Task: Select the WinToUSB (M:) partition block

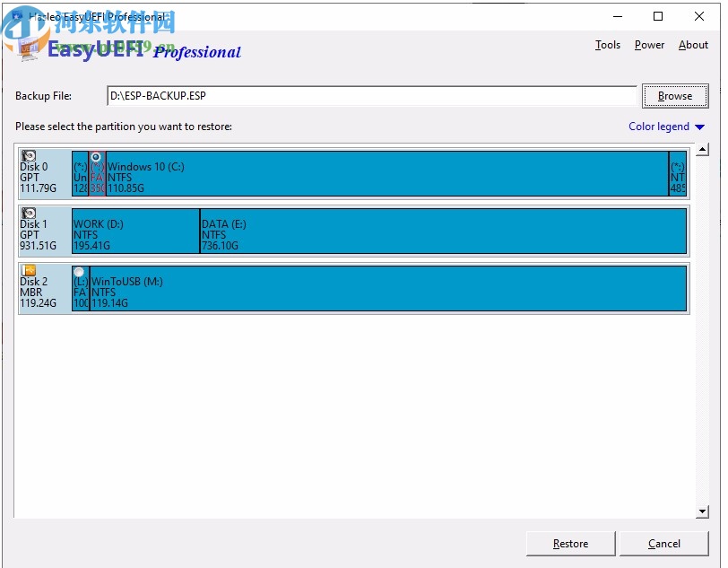Action: pos(388,289)
